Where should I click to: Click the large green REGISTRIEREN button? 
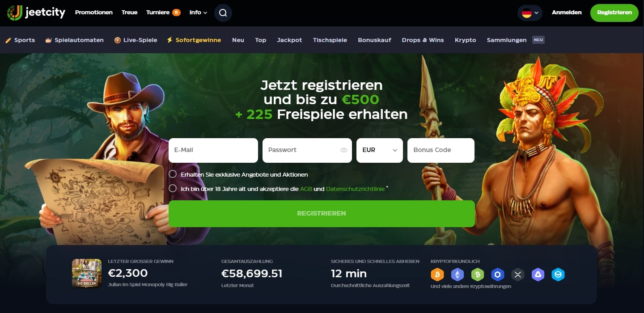tap(322, 213)
